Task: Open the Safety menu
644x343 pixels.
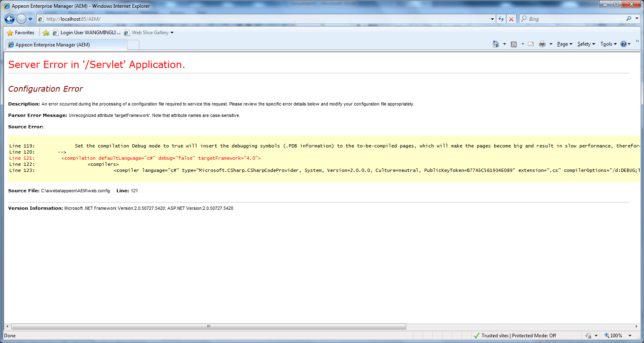Action: (x=586, y=44)
